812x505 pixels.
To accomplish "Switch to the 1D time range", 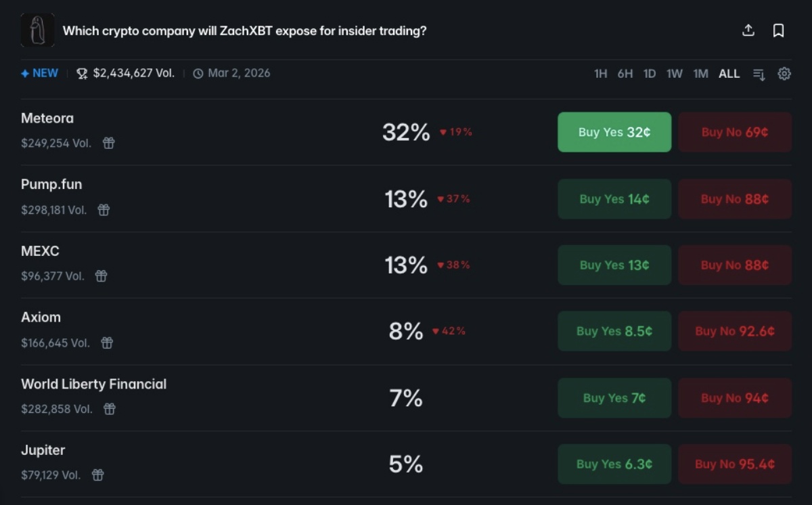I will [649, 74].
